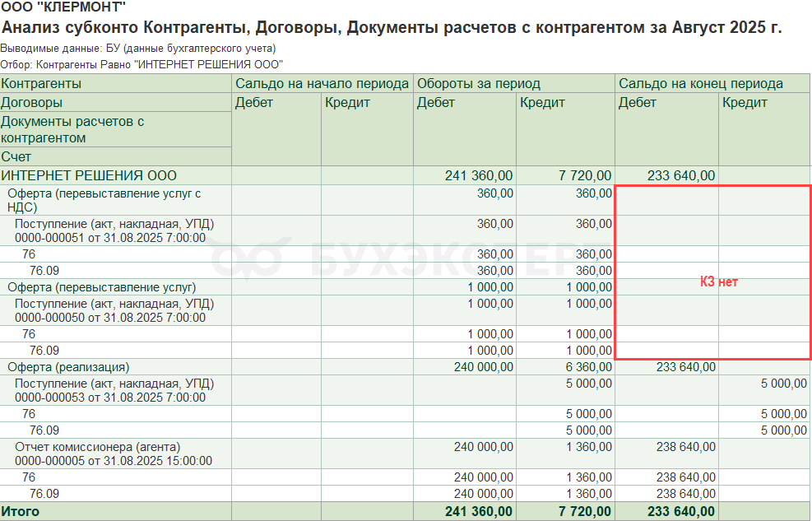Click credit 1 000,00 in Поступление 0000-000050 row

589,304
